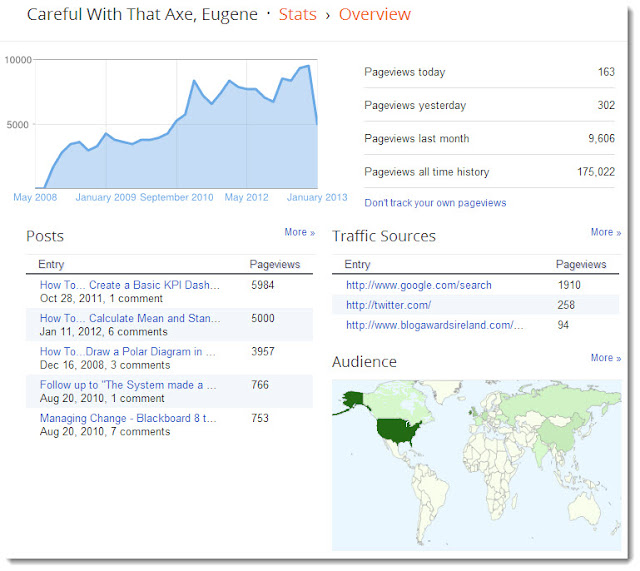Visit google.com/search traffic source
The height and width of the screenshot is (571, 640).
tap(419, 285)
